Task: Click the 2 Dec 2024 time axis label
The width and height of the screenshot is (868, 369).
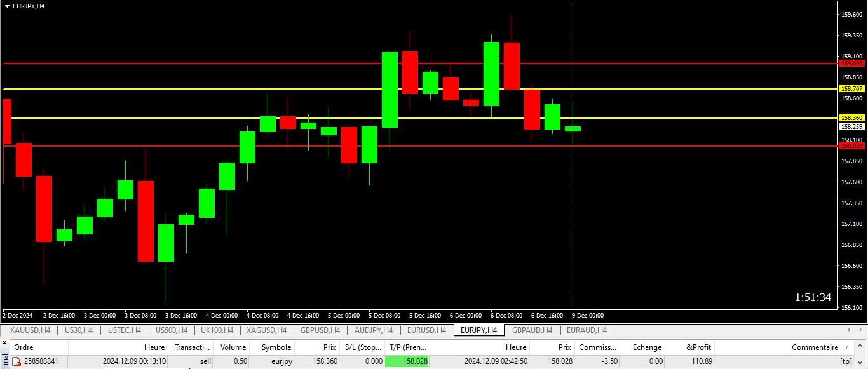Action: pyautogui.click(x=18, y=315)
